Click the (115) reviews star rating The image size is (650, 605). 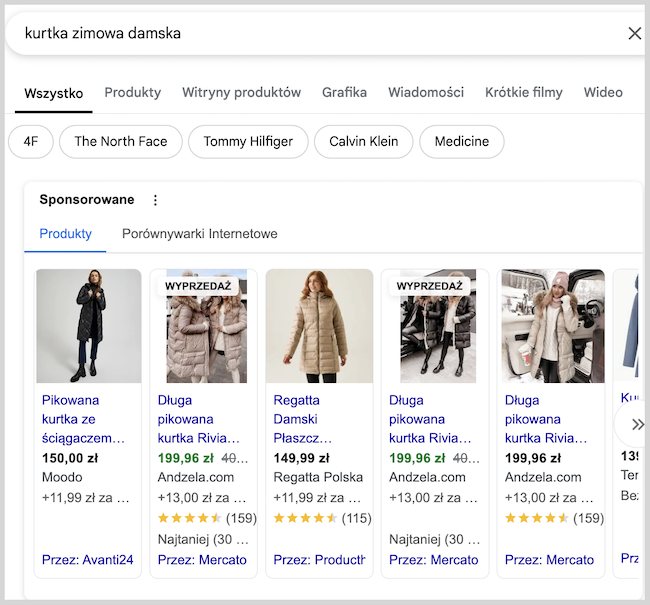(x=323, y=518)
